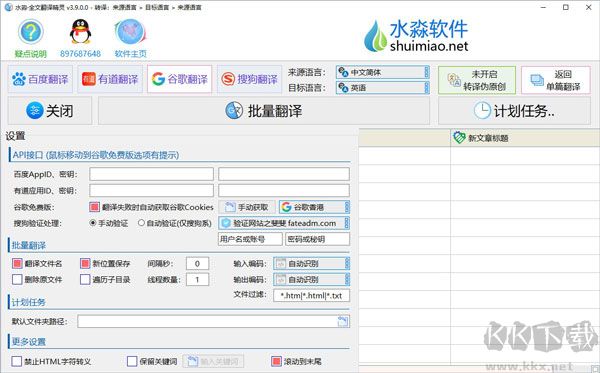Click the 897687648 QQ number text
Viewport: 600px width, 373px height.
[x=80, y=54]
